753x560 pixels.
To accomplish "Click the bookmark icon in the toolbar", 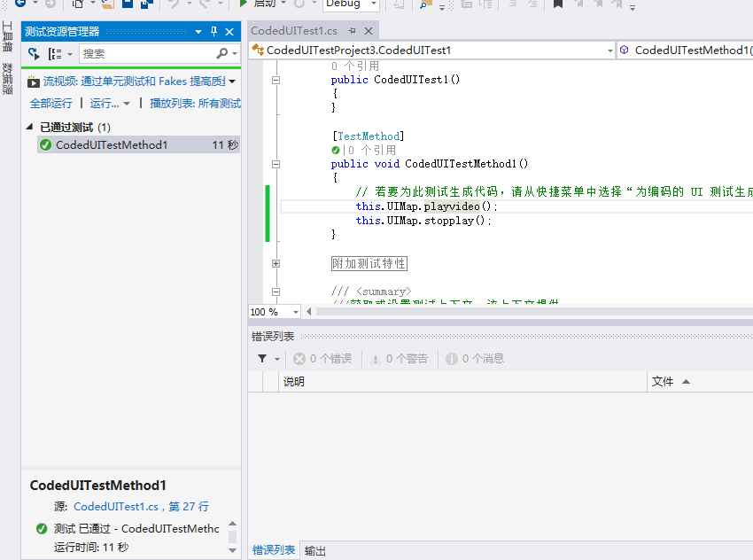I will [557, 4].
